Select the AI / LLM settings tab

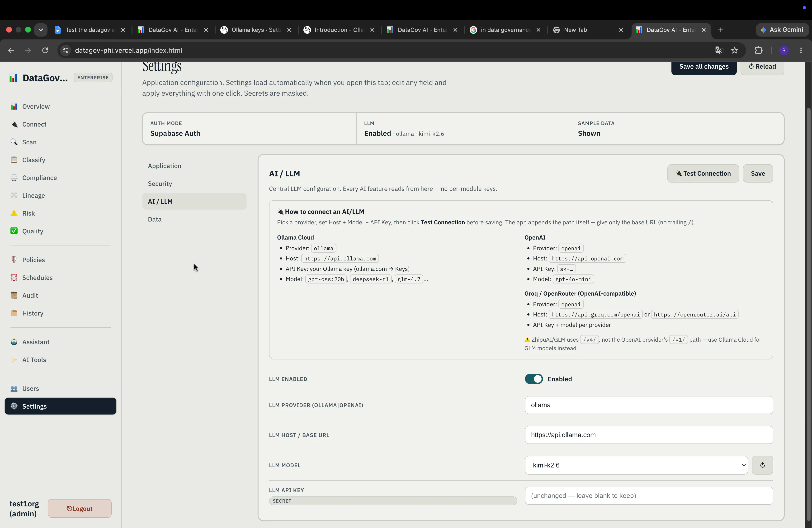click(x=194, y=201)
